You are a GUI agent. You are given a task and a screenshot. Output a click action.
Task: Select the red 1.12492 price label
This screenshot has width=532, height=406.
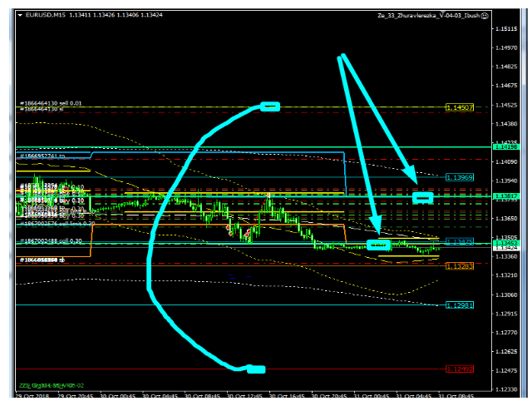[x=459, y=369]
